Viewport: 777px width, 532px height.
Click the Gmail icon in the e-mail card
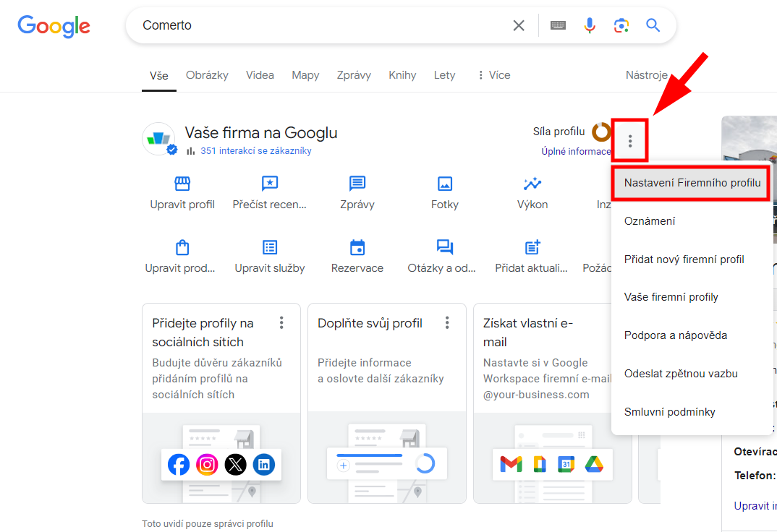point(511,464)
